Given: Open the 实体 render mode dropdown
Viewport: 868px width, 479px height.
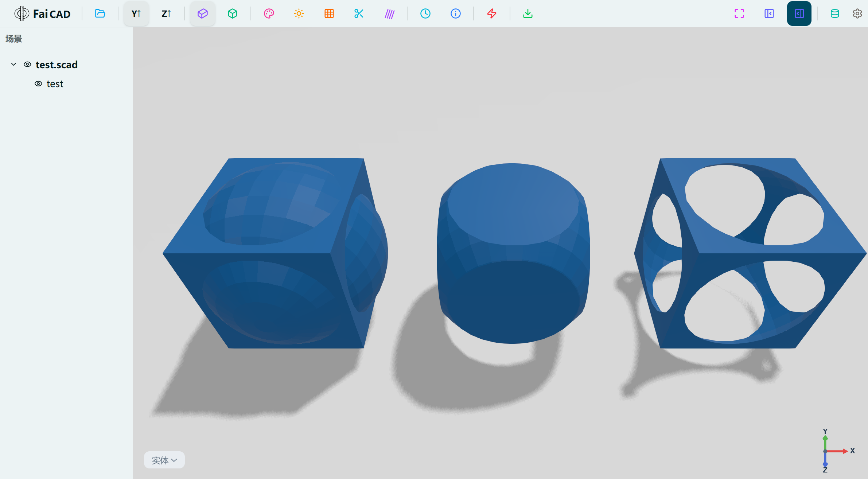Looking at the screenshot, I should click(164, 460).
